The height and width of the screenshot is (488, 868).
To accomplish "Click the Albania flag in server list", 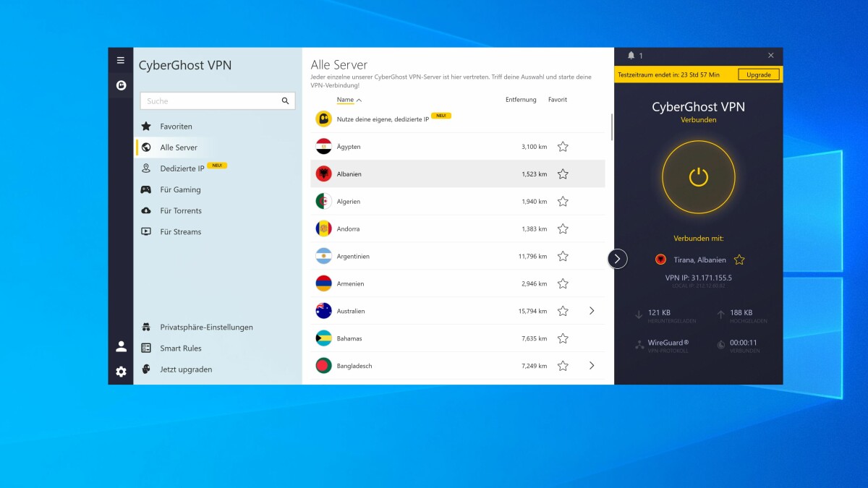I will 323,174.
